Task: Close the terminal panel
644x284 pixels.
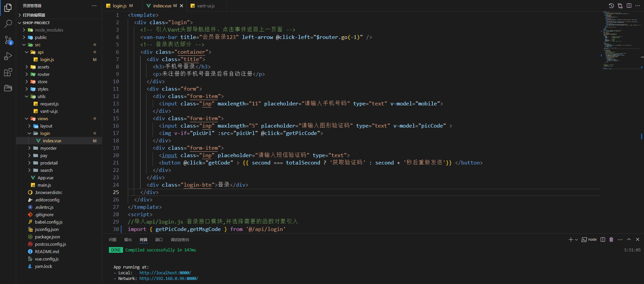Action: (638, 239)
